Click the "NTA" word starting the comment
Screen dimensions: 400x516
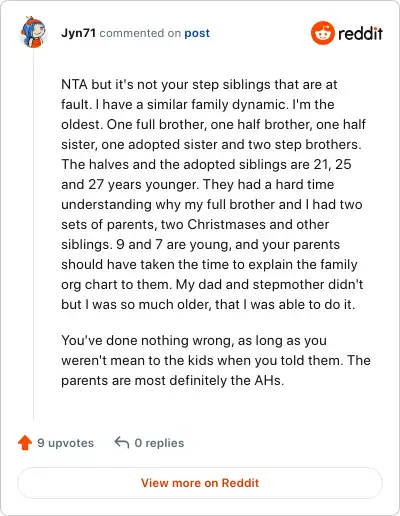(74, 84)
